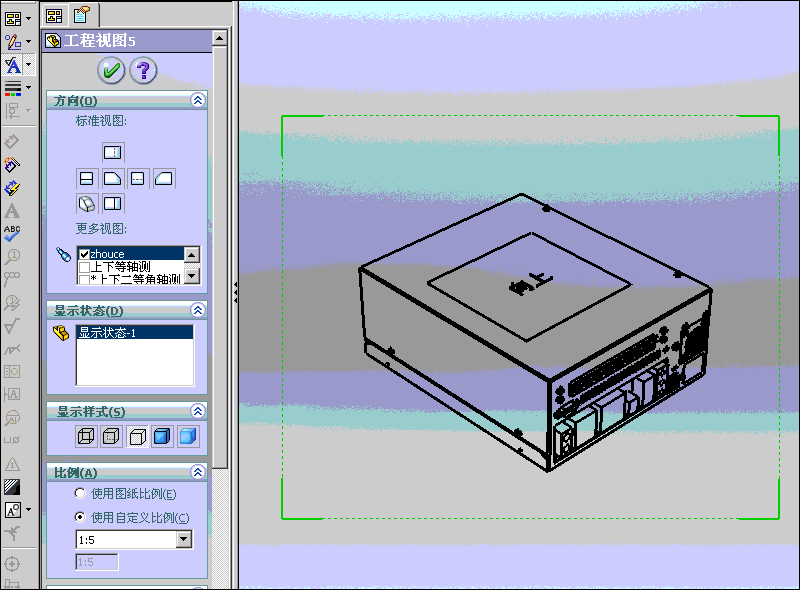Toggle the zhouce view checkbox
Screen dimensions: 800x590
click(x=85, y=254)
